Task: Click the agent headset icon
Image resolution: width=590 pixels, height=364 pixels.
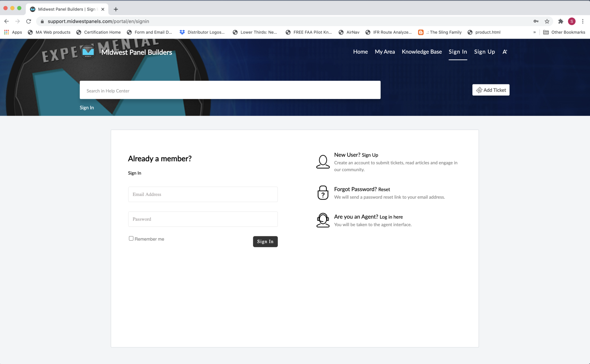Action: pyautogui.click(x=323, y=220)
